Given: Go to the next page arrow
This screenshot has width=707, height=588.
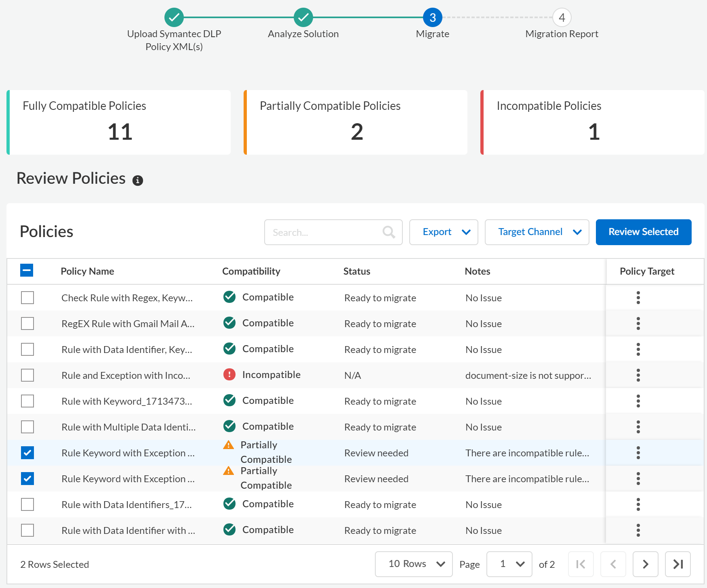Looking at the screenshot, I should (645, 564).
